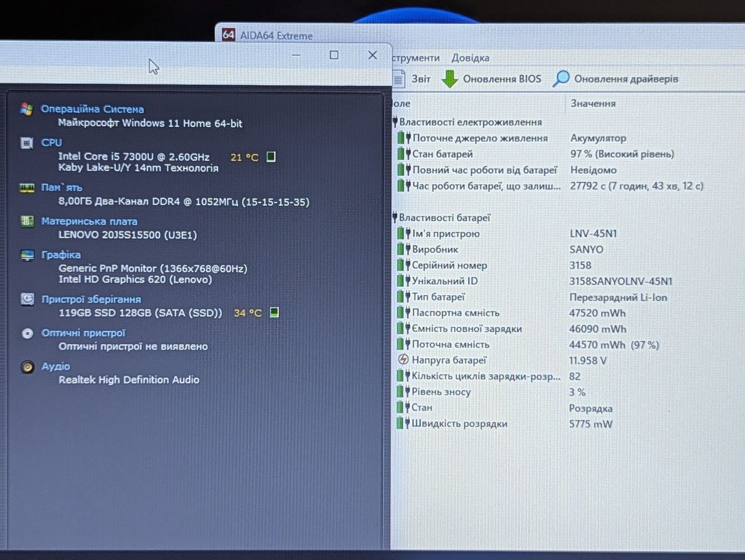Open the CPU section link
The height and width of the screenshot is (560, 745).
pyautogui.click(x=51, y=142)
